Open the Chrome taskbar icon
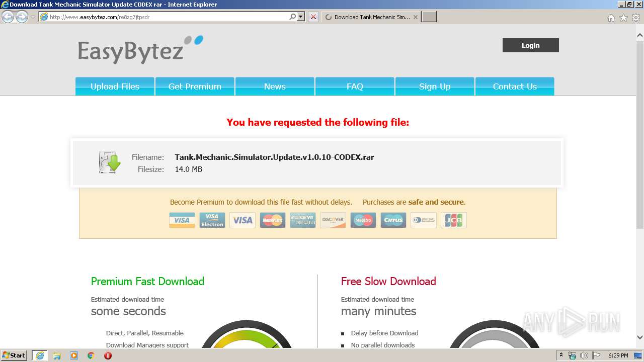Image resolution: width=644 pixels, height=362 pixels. point(91,355)
